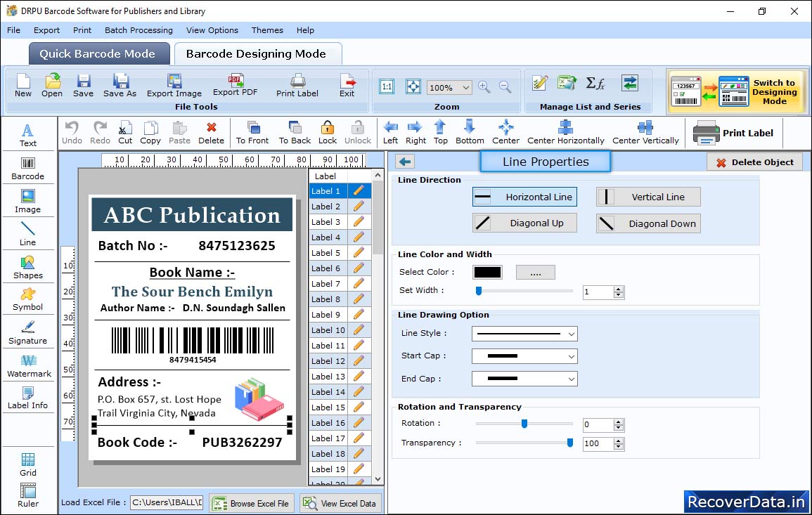Click Open in File Tools
Screen dimensions: 812x515
(x=52, y=86)
